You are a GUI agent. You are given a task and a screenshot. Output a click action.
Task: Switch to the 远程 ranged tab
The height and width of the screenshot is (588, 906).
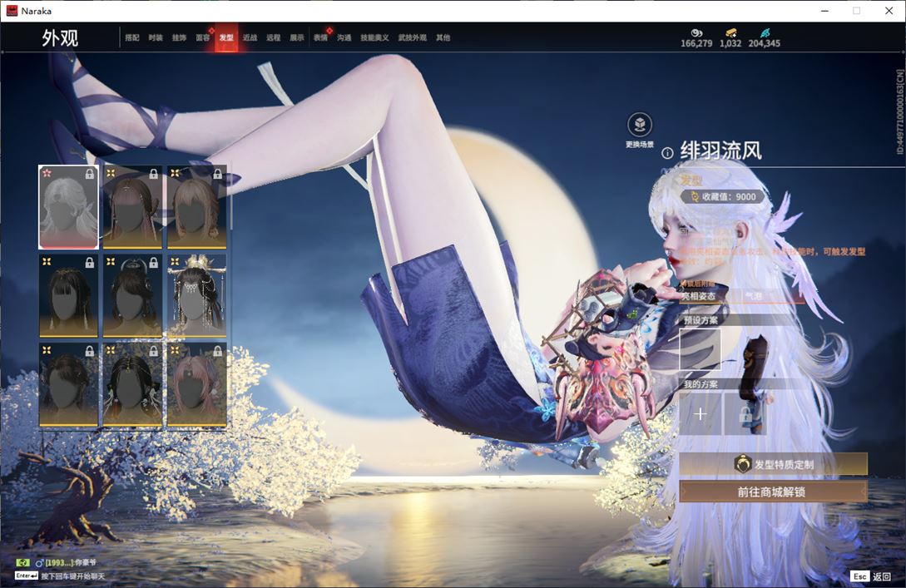tap(274, 37)
